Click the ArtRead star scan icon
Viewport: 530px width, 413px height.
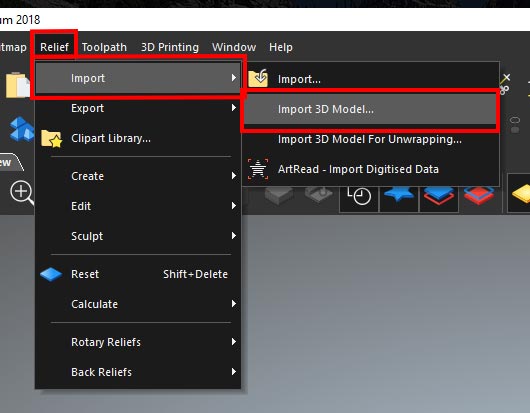258,169
